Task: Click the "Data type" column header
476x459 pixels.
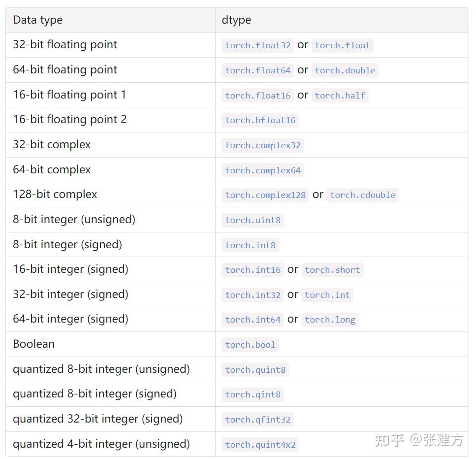Action: [38, 20]
